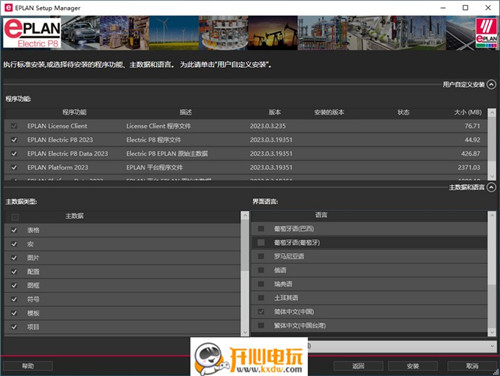
Task: Toggle the 简体中文(中国) language checkbox
Action: (x=261, y=312)
